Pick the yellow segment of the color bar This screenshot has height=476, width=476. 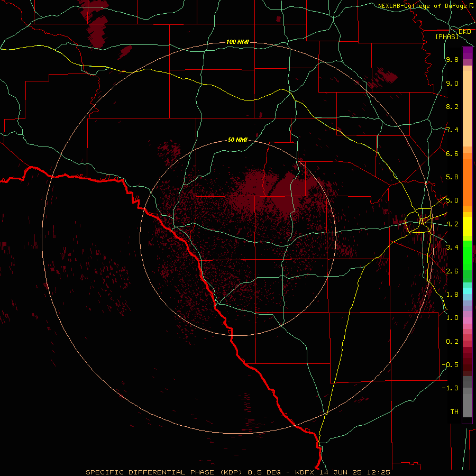(x=467, y=226)
